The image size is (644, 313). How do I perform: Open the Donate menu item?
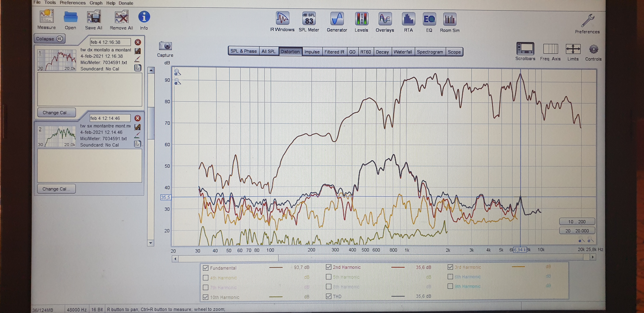[x=126, y=3]
